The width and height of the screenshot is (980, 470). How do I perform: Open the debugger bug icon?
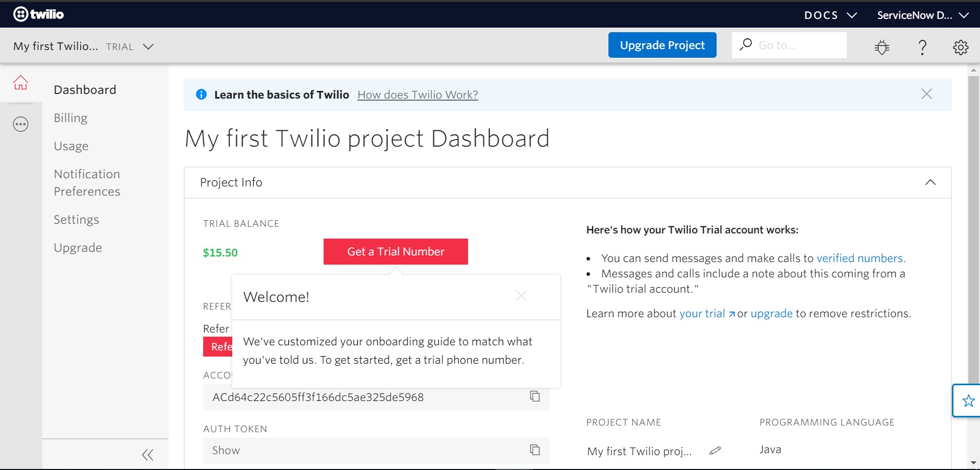coord(881,47)
